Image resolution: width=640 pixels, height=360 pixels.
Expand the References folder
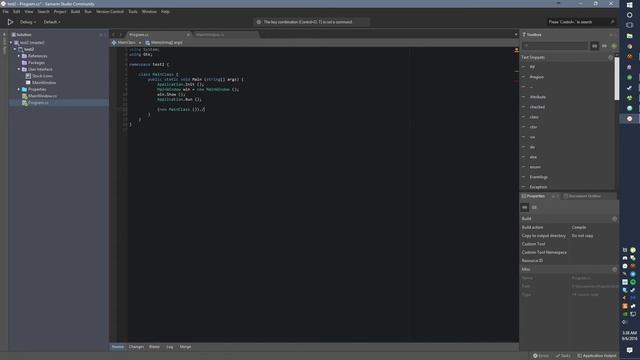(x=19, y=56)
